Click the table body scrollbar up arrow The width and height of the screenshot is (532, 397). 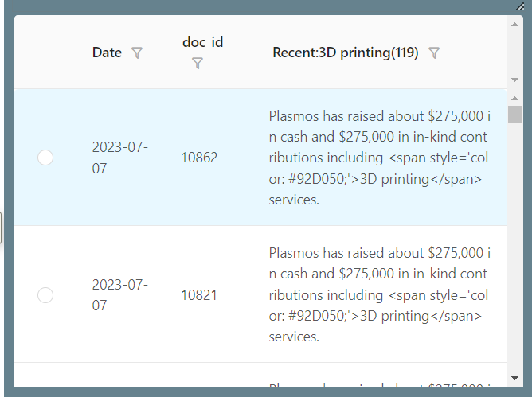tap(514, 97)
